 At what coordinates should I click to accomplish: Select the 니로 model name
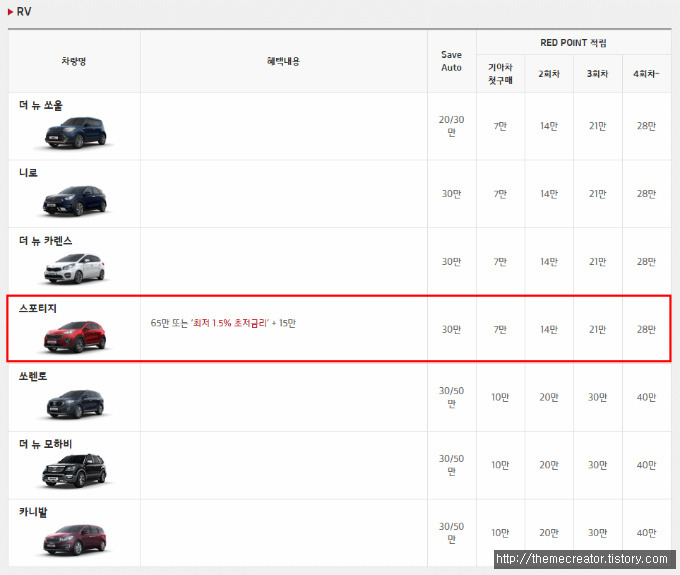pos(28,173)
